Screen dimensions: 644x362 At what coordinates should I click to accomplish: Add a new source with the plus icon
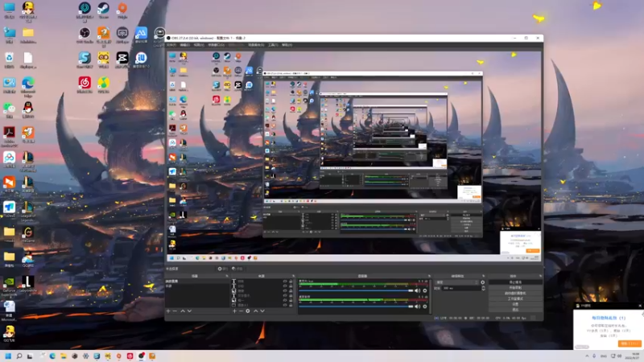click(234, 311)
